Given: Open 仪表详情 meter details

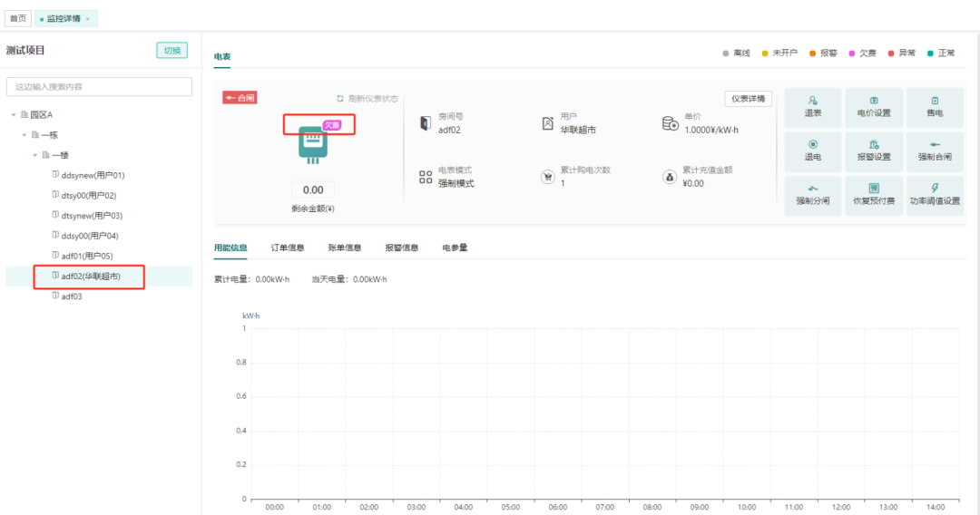Looking at the screenshot, I should tap(748, 99).
